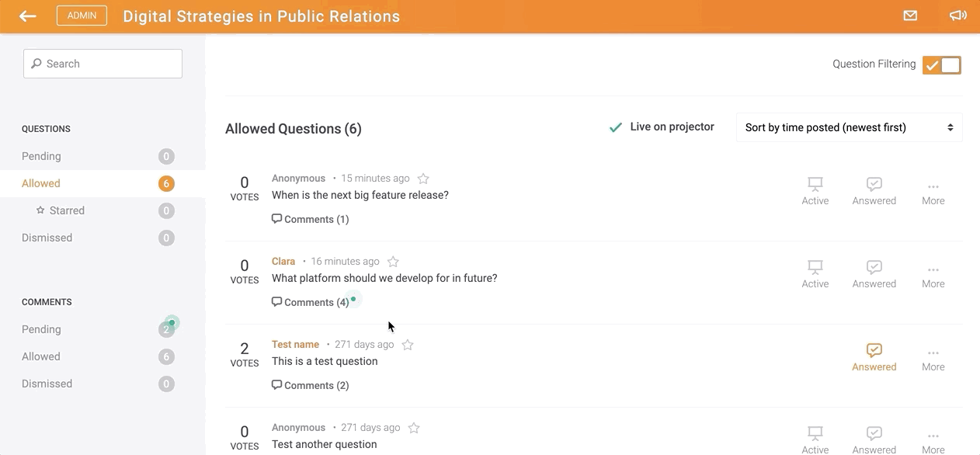Go back with the left arrow icon
Viewport: 980px width, 455px height.
[28, 16]
